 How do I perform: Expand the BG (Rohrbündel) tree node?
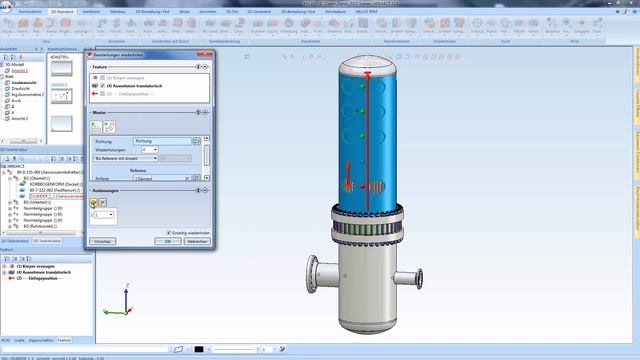[x=10, y=226]
